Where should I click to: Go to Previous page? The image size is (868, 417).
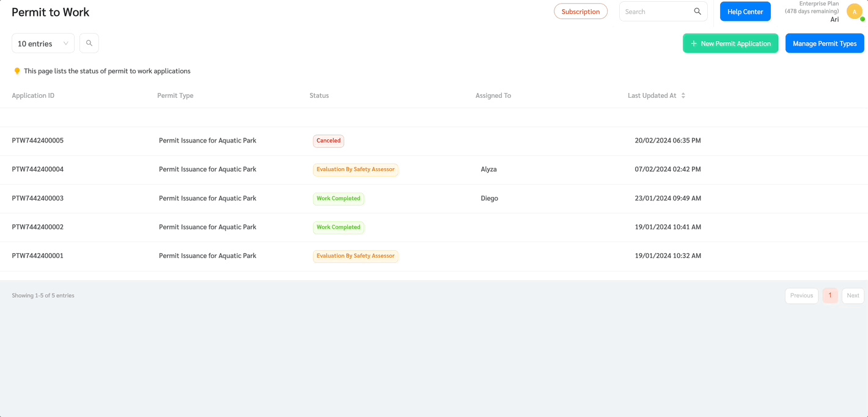point(801,295)
